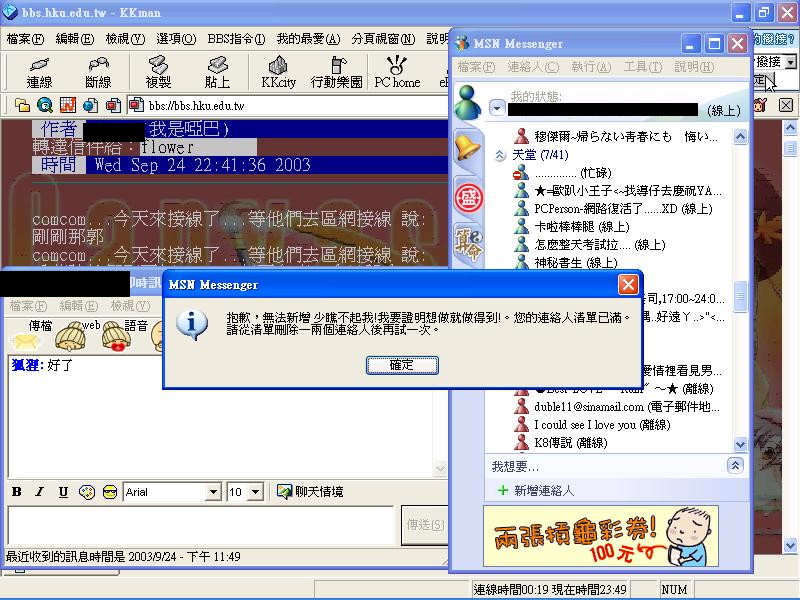Click the globe magnifier search icon
800x600 pixels.
coord(45,105)
